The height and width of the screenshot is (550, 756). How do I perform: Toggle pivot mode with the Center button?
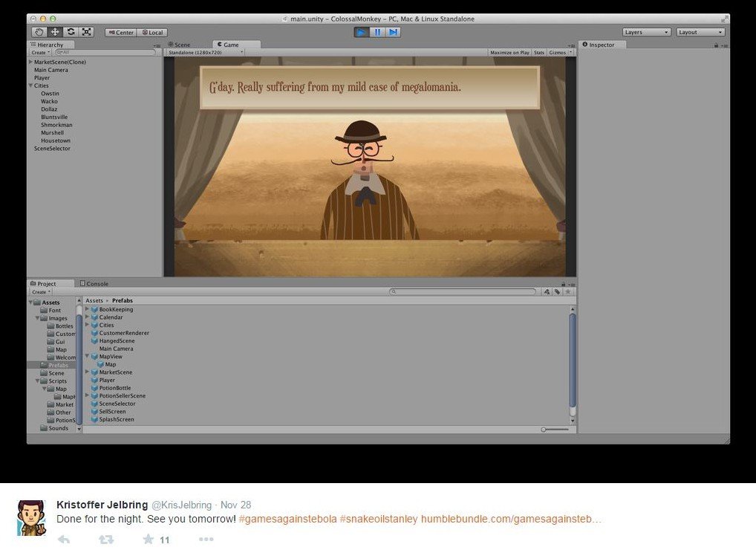click(x=120, y=33)
